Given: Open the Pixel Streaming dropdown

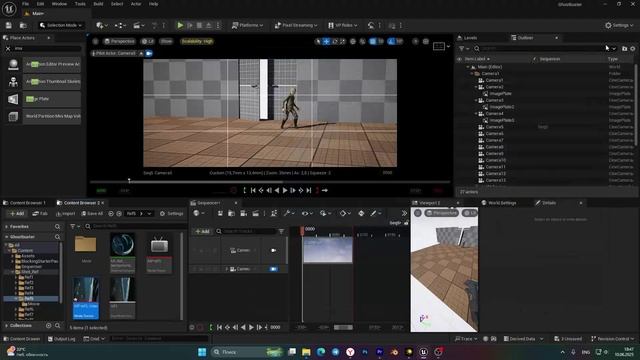Looking at the screenshot, I should coord(296,25).
